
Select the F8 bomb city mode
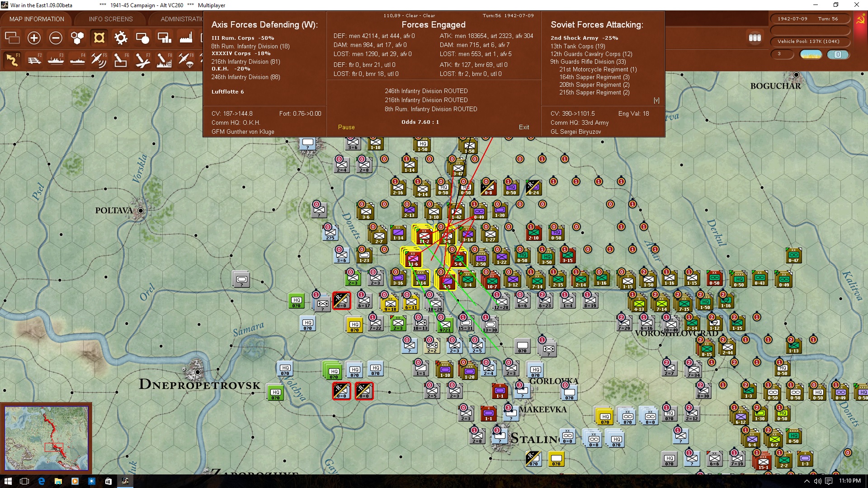coord(164,60)
